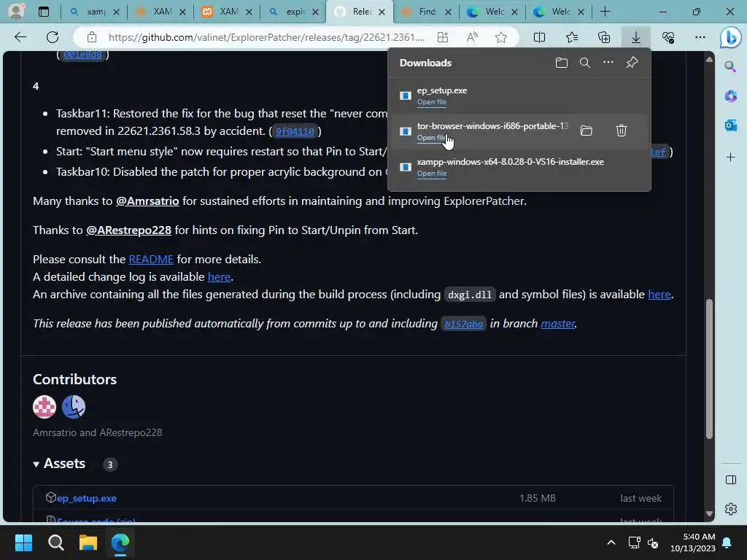
Task: Open more options in the Downloads panel
Action: (608, 63)
